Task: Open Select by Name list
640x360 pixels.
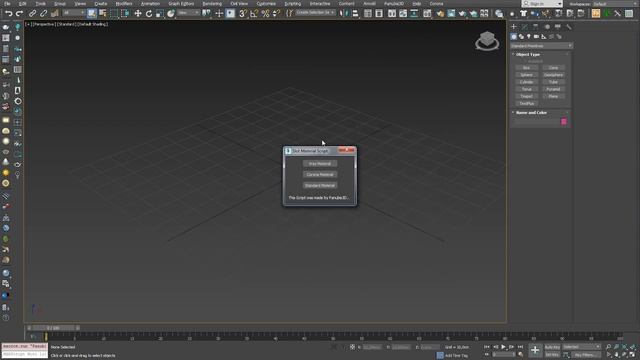Action: [103, 13]
